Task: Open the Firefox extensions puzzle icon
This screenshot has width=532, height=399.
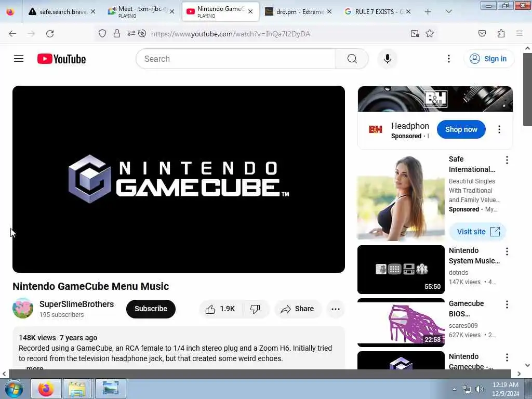Action: 501,33
